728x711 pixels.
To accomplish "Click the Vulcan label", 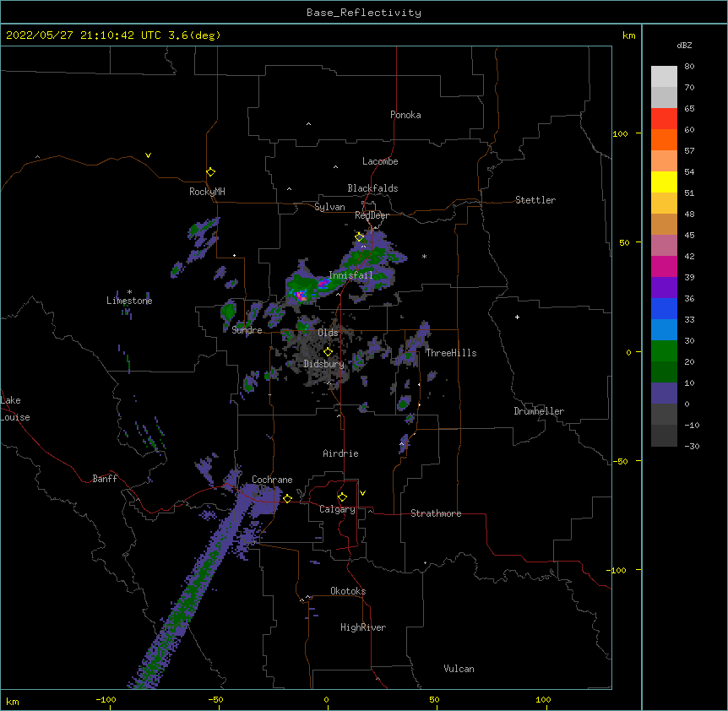I will [x=459, y=669].
